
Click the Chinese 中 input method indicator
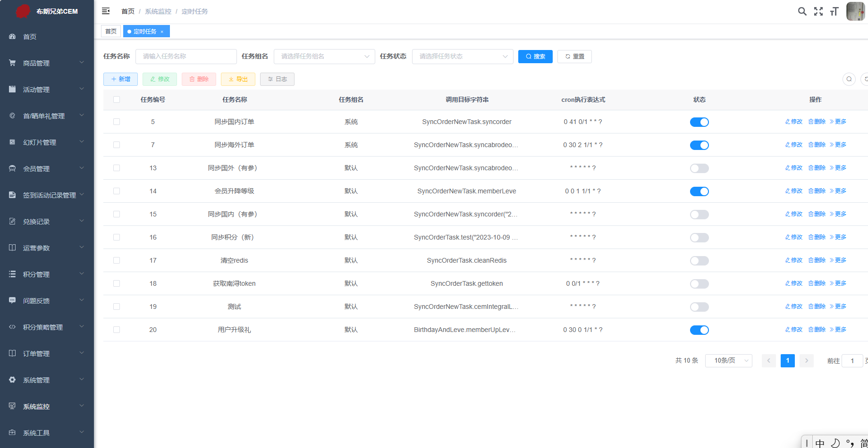pyautogui.click(x=820, y=443)
